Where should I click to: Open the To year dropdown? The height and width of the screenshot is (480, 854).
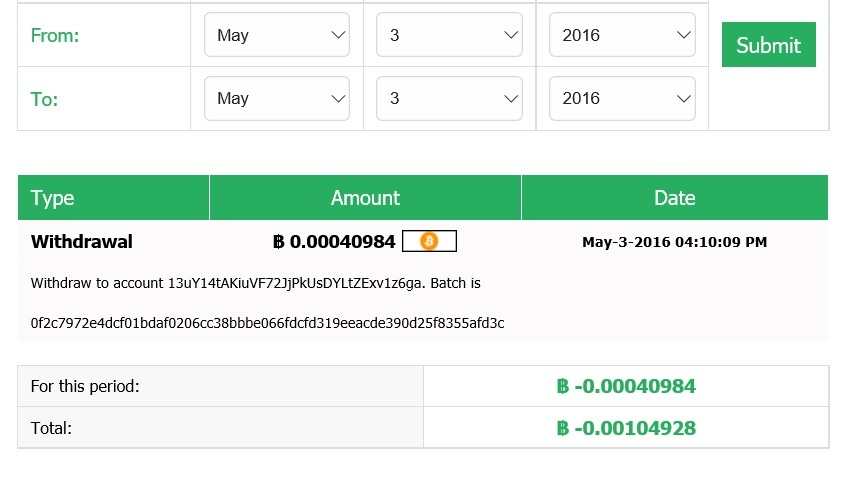pyautogui.click(x=622, y=98)
